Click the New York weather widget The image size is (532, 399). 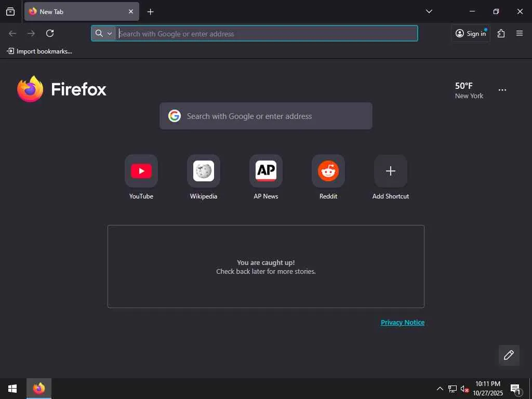point(469,90)
